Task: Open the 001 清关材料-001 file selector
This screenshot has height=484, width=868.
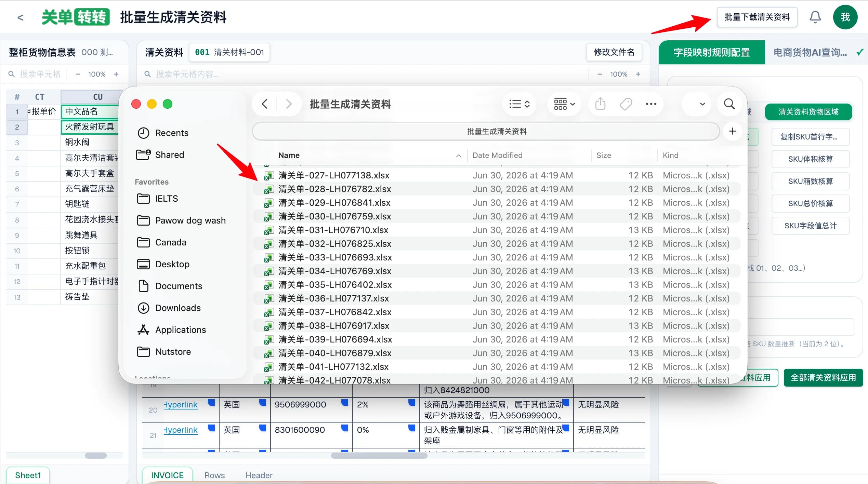Action: 229,52
